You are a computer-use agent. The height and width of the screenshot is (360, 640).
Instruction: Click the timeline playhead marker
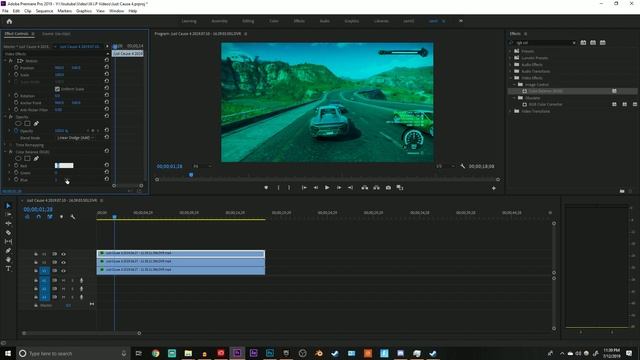pos(115,216)
